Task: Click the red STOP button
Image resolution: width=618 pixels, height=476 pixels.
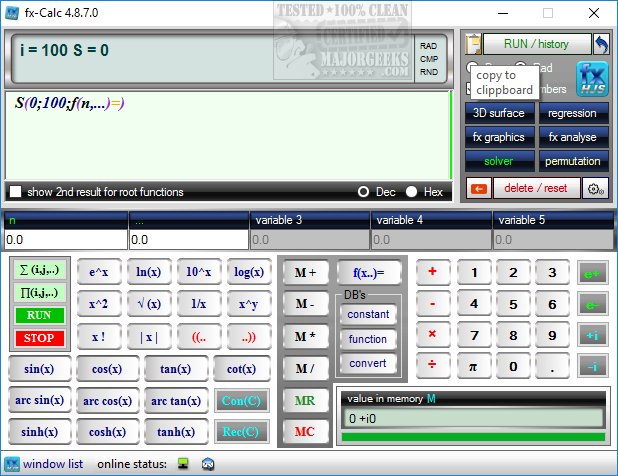Action: [39, 338]
